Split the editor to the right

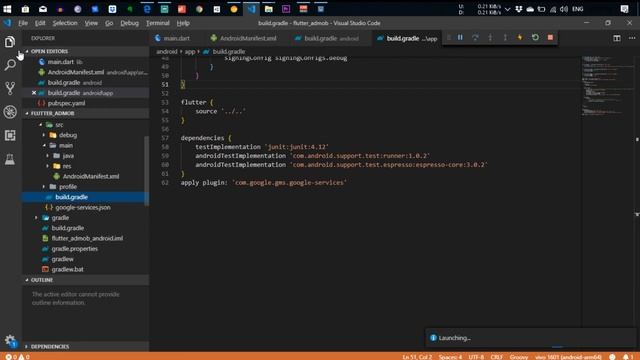pos(617,38)
